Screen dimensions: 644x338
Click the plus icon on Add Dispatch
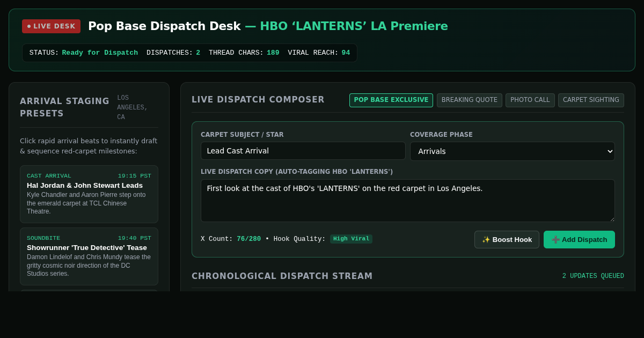tap(555, 240)
